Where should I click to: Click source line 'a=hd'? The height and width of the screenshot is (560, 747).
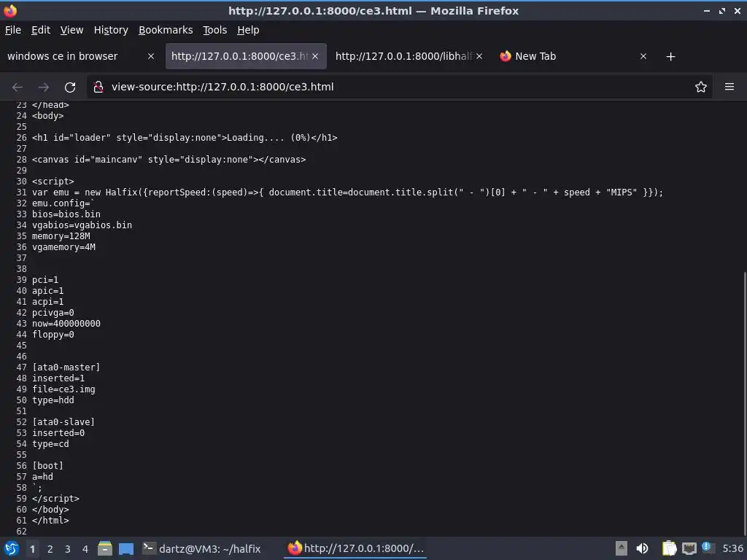(42, 477)
